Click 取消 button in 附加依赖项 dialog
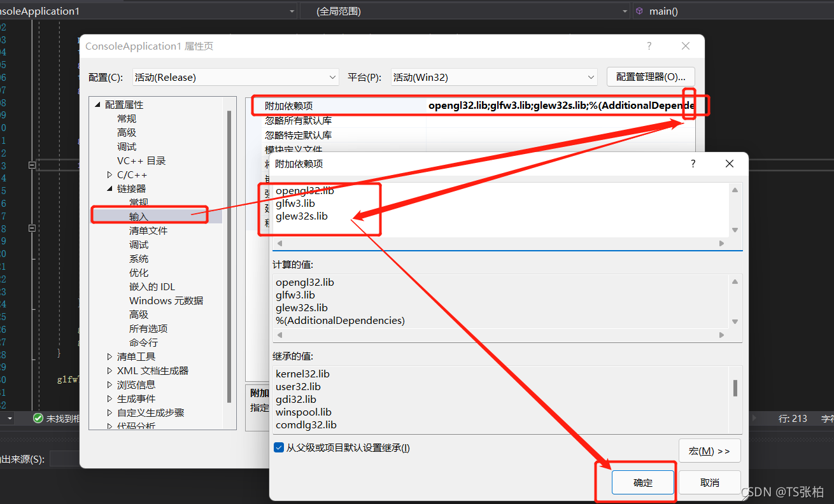 pyautogui.click(x=710, y=482)
